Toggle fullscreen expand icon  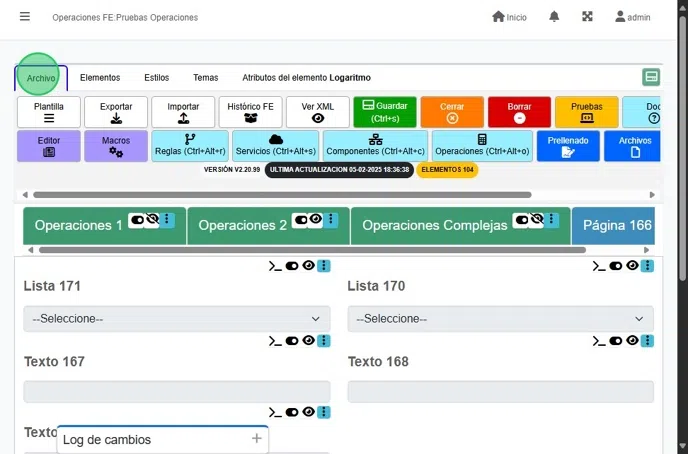587,17
